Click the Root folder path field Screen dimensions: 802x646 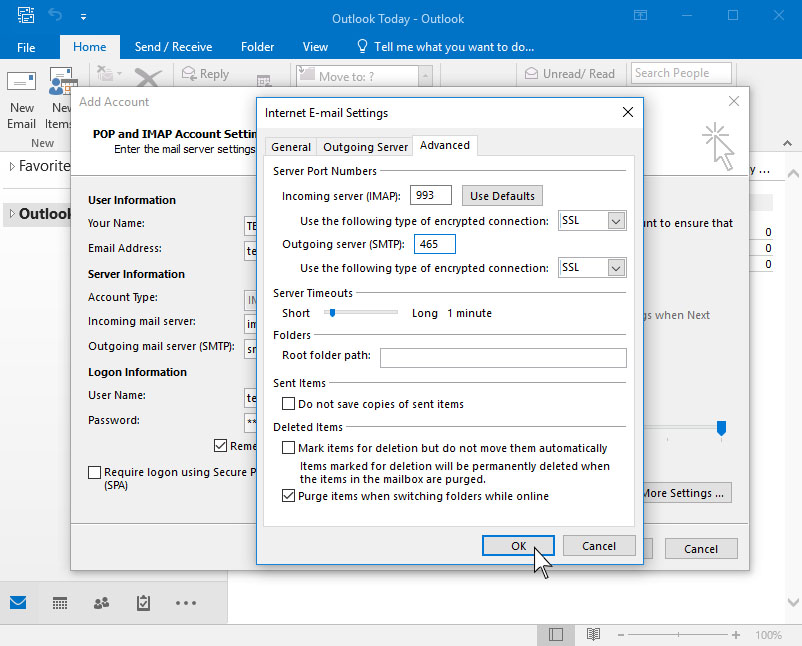click(x=503, y=358)
